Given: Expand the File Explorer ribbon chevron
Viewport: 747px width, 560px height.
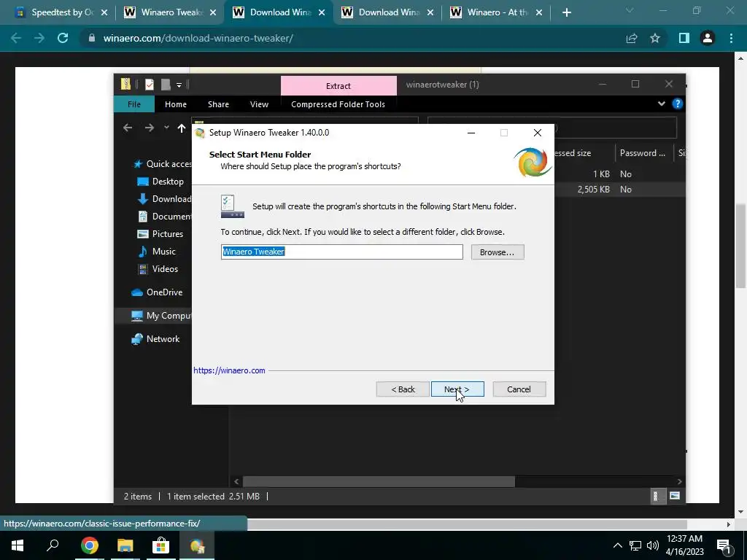Looking at the screenshot, I should pyautogui.click(x=661, y=104).
